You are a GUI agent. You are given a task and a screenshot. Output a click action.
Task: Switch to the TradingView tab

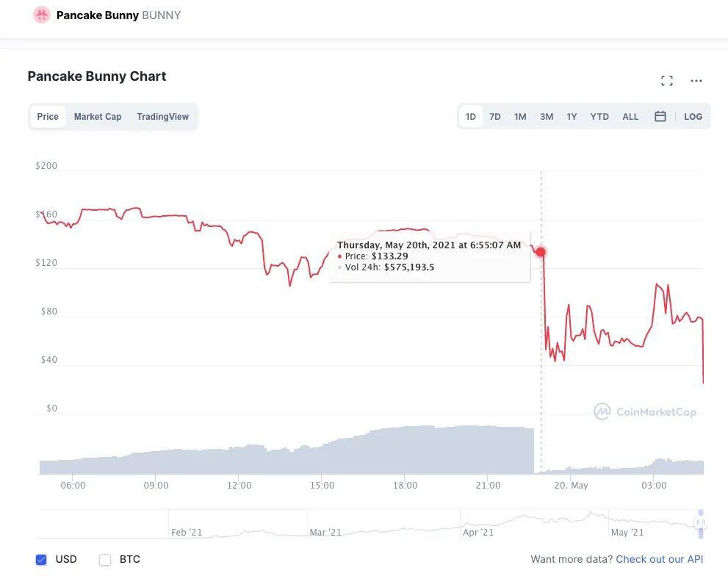click(162, 117)
